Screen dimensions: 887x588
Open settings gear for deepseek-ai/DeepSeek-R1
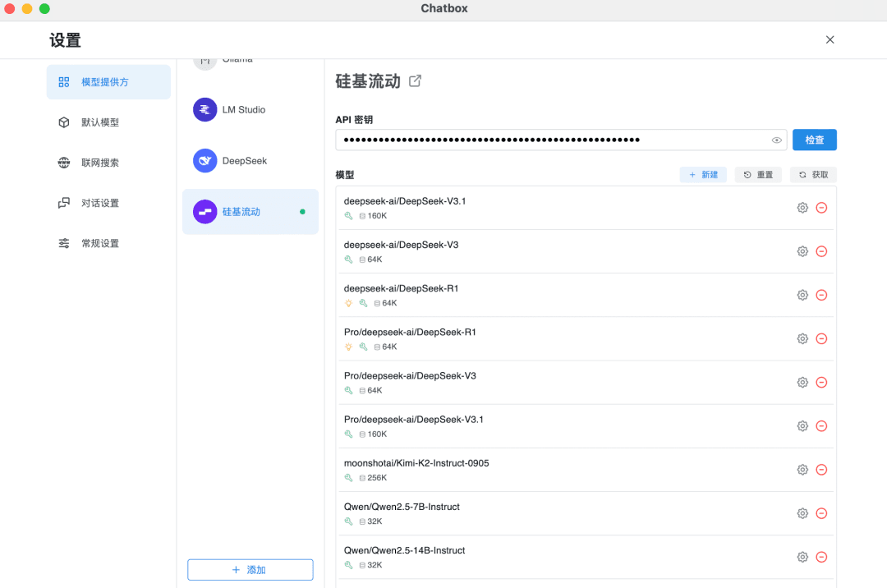pyautogui.click(x=802, y=295)
